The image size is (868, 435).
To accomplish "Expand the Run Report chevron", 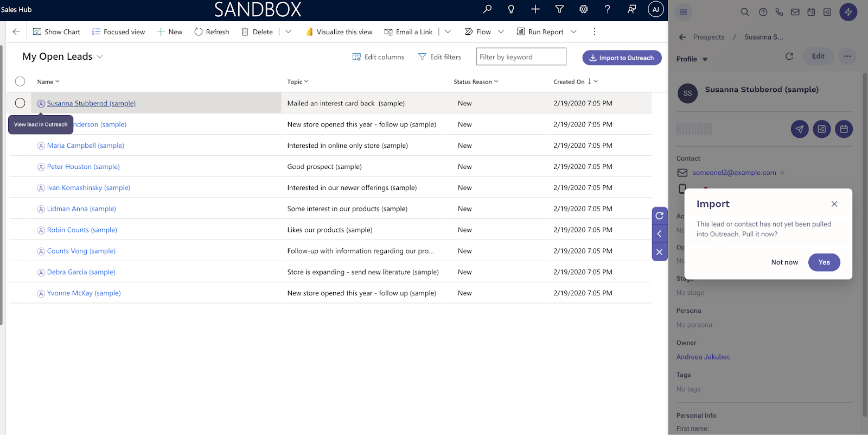I will (x=573, y=31).
